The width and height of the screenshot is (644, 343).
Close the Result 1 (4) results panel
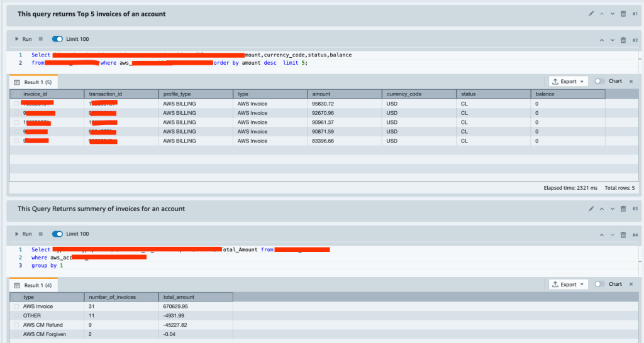(631, 284)
